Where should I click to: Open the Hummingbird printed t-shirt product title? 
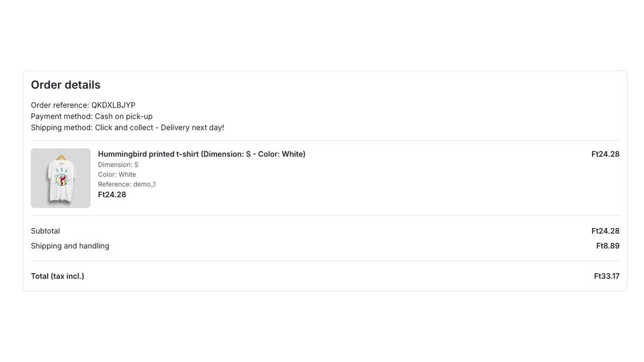[201, 154]
